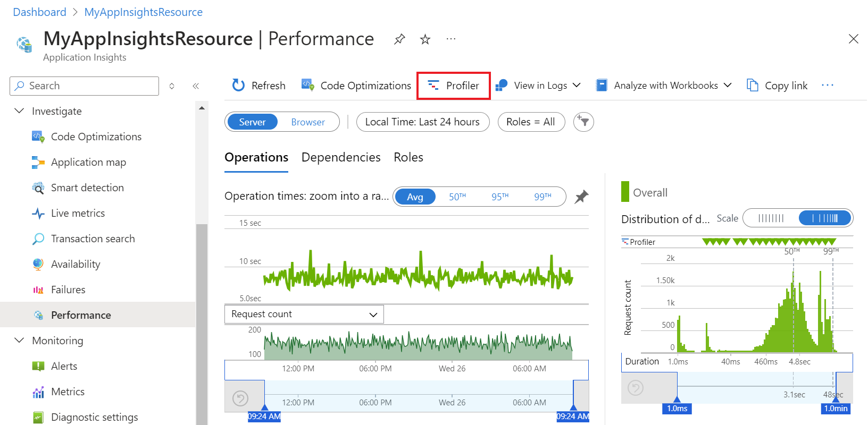Open the Request count dropdown
The image size is (868, 425).
[x=304, y=314]
